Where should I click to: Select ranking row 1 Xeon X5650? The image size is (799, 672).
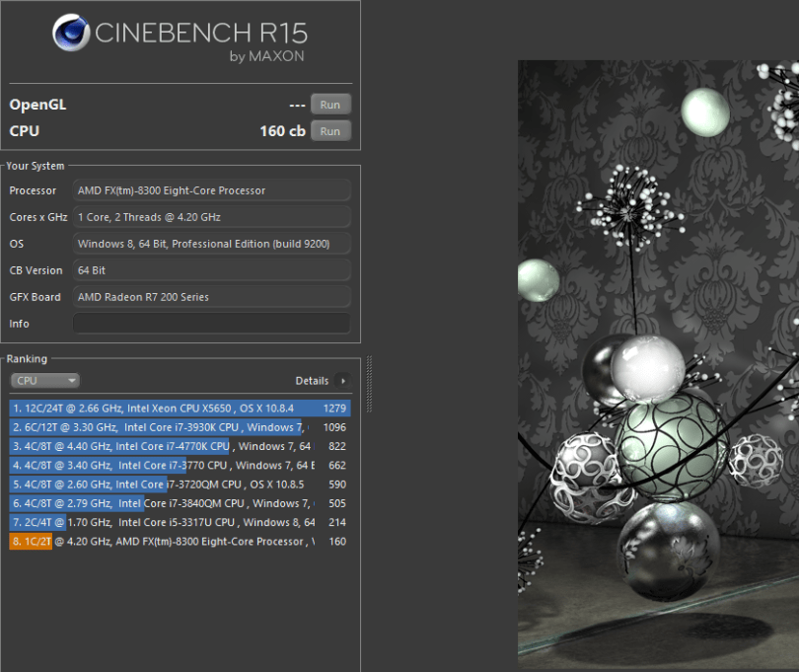(180, 408)
